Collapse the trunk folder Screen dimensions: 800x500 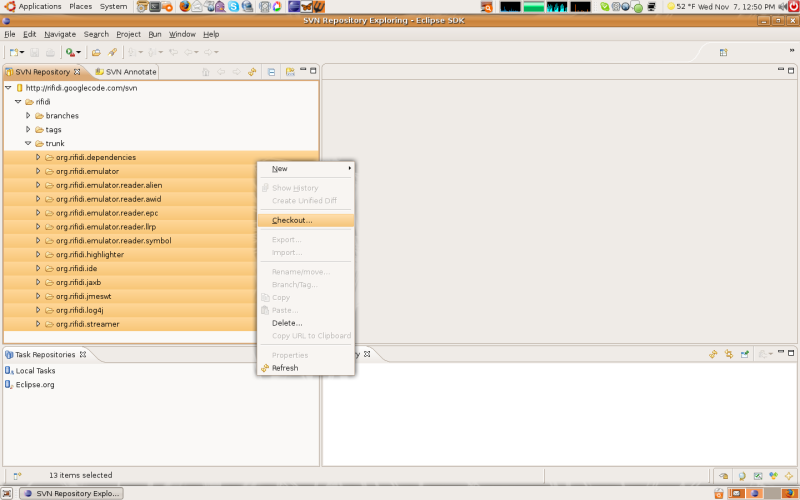28,143
